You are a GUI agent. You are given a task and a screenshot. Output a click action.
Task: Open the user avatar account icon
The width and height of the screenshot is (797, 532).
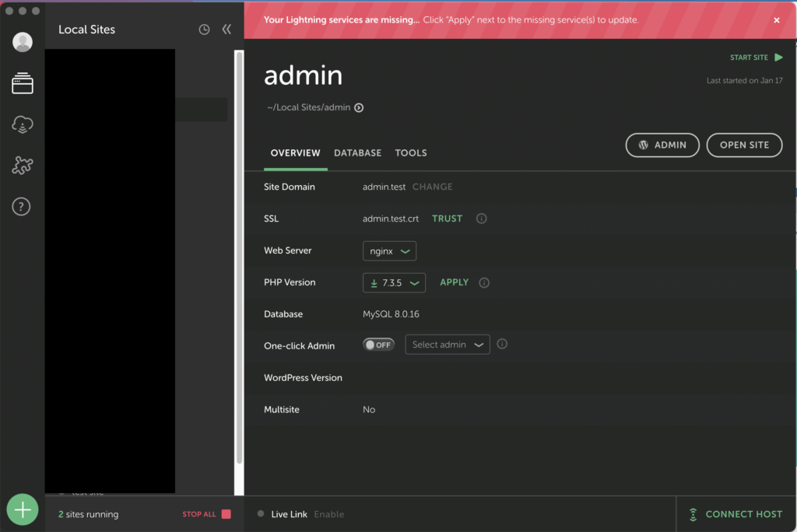(23, 42)
